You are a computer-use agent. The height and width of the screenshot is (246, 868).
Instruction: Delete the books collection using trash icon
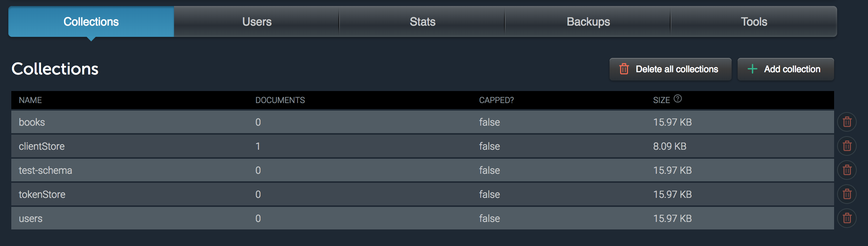847,122
